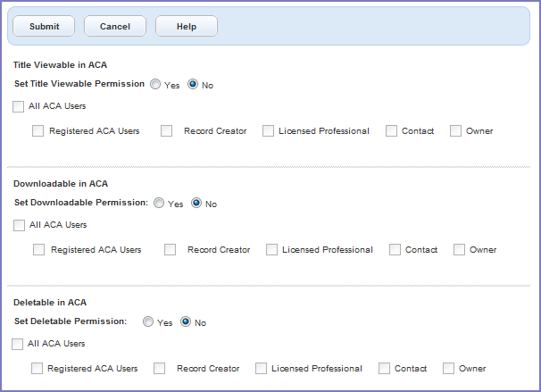Tick Record Creator in Downloadable section
Viewport: 541px width, 392px height.
pyautogui.click(x=171, y=250)
